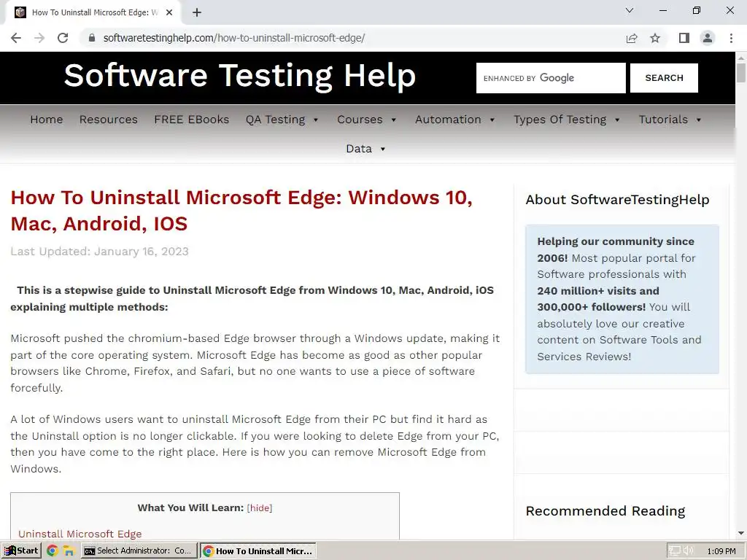Click the Recommended Reading heading

pos(605,511)
